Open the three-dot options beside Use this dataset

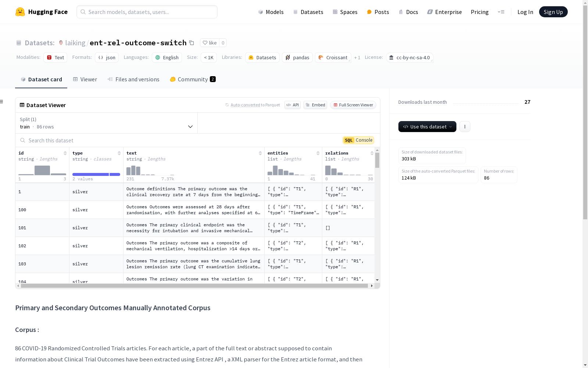(x=465, y=127)
